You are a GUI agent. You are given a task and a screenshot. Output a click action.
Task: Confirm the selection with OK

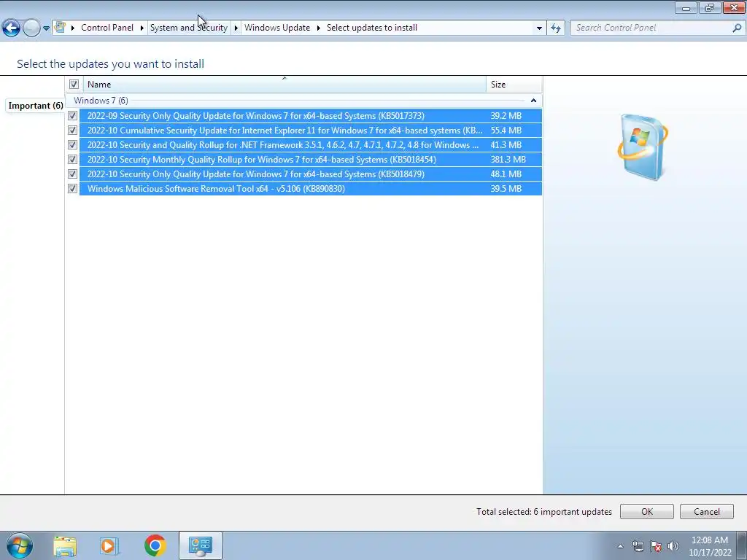646,511
